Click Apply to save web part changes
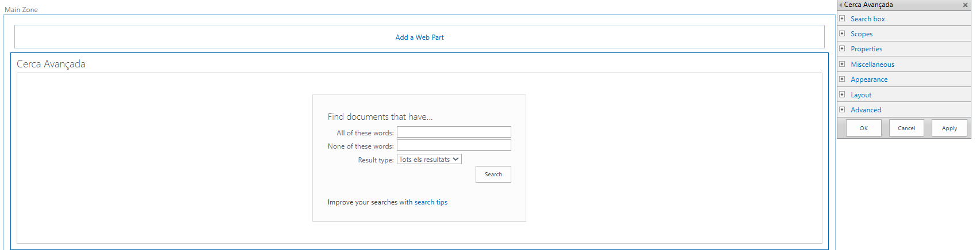This screenshot has height=250, width=980. click(x=949, y=128)
